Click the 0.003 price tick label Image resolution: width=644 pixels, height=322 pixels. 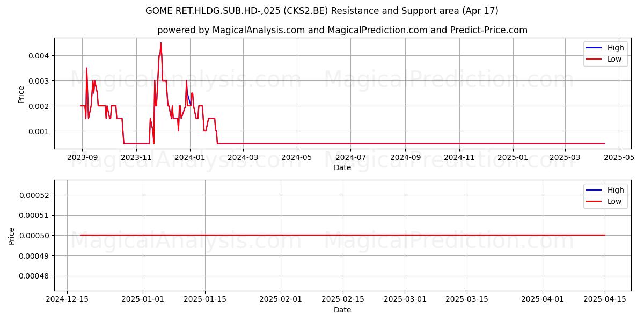tap(40, 81)
